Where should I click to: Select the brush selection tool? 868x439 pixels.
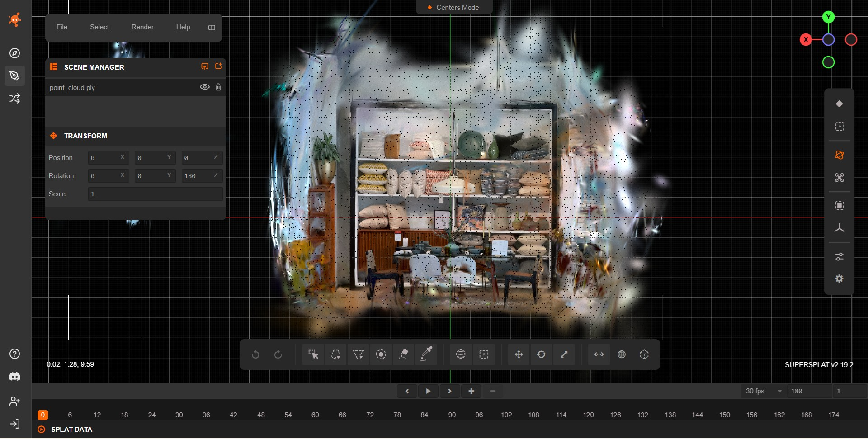(x=381, y=355)
